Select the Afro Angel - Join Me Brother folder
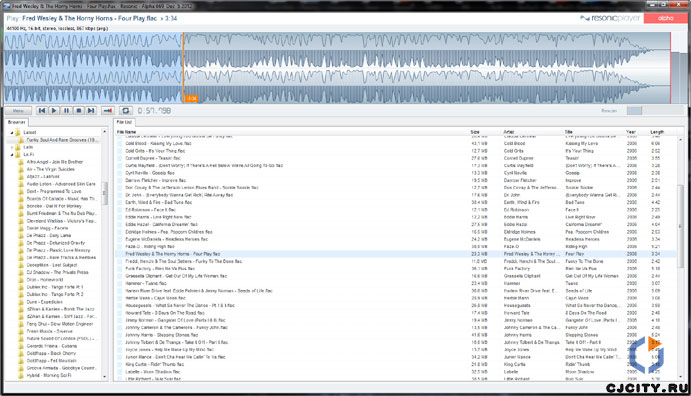 click(55, 162)
